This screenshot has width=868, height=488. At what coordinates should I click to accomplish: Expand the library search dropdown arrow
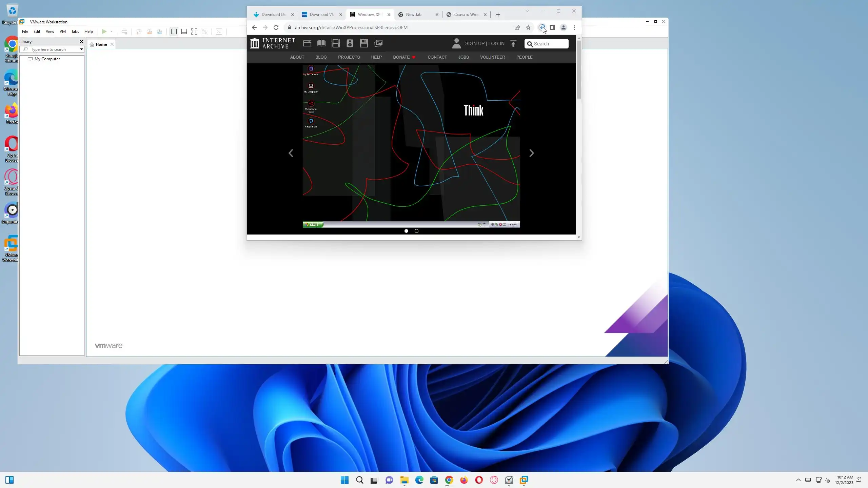(x=81, y=49)
